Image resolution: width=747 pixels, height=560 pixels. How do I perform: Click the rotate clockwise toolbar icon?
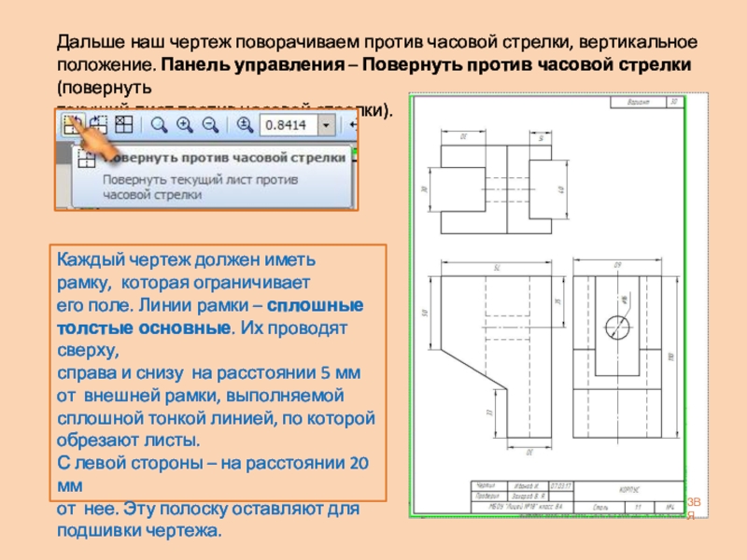click(99, 125)
